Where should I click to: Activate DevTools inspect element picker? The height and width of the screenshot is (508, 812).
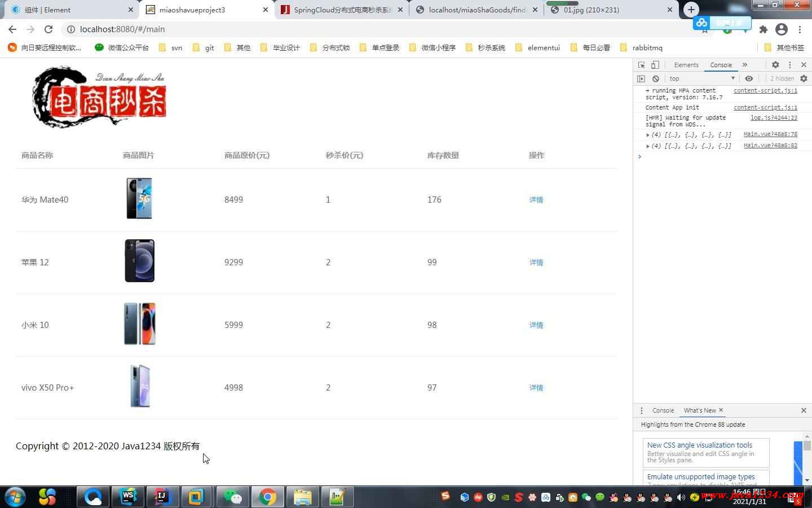click(x=642, y=65)
